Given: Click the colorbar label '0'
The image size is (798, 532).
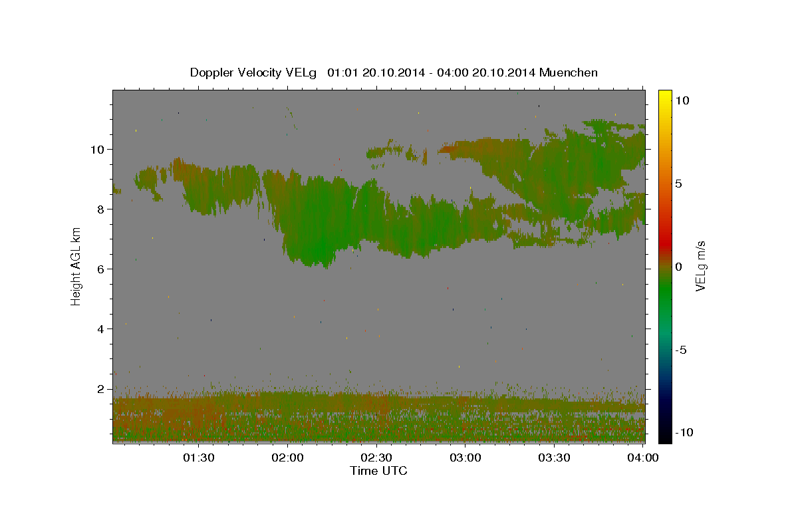Looking at the screenshot, I should 678,267.
